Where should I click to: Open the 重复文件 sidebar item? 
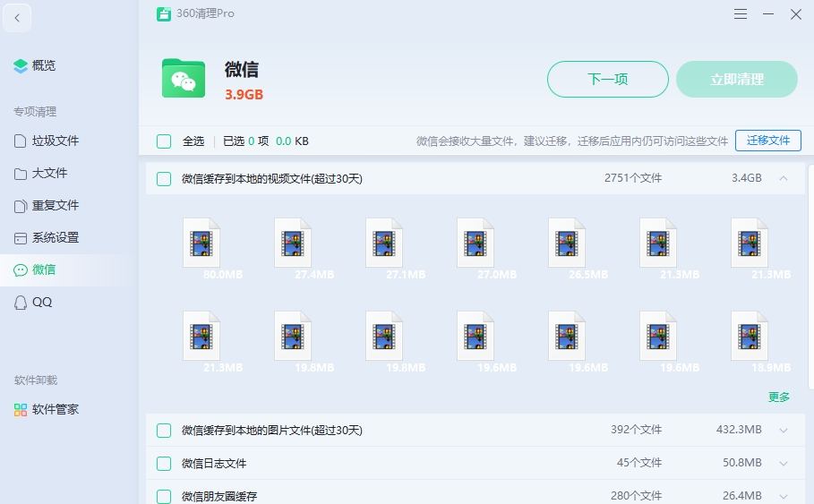[x=69, y=206]
